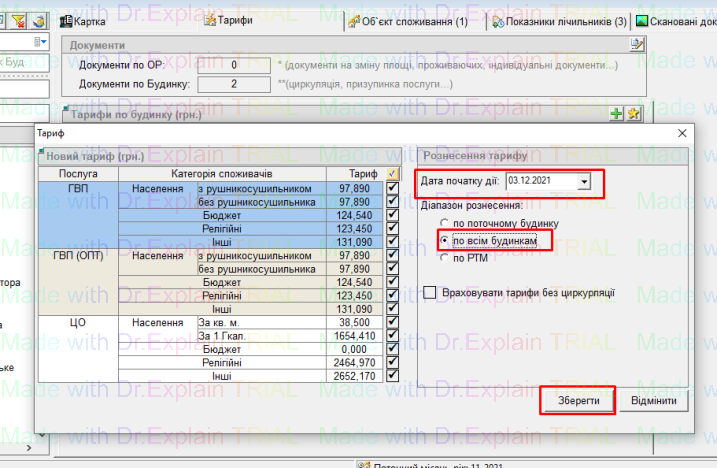The width and height of the screenshot is (717, 468).
Task: Select 'по поточному будинку' radio option
Action: click(444, 224)
